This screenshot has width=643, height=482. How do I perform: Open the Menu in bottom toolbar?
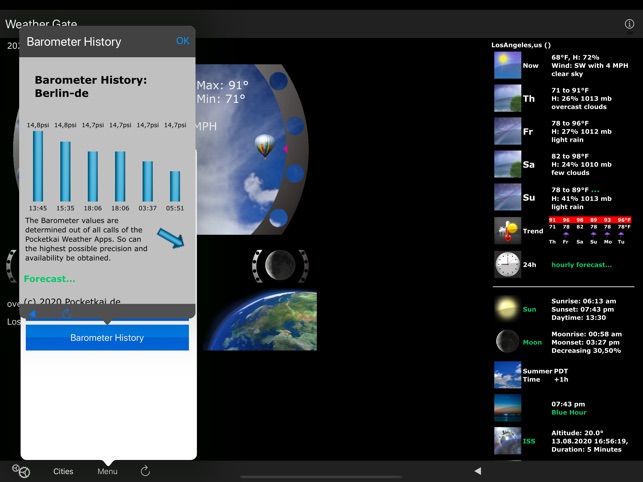tap(107, 471)
